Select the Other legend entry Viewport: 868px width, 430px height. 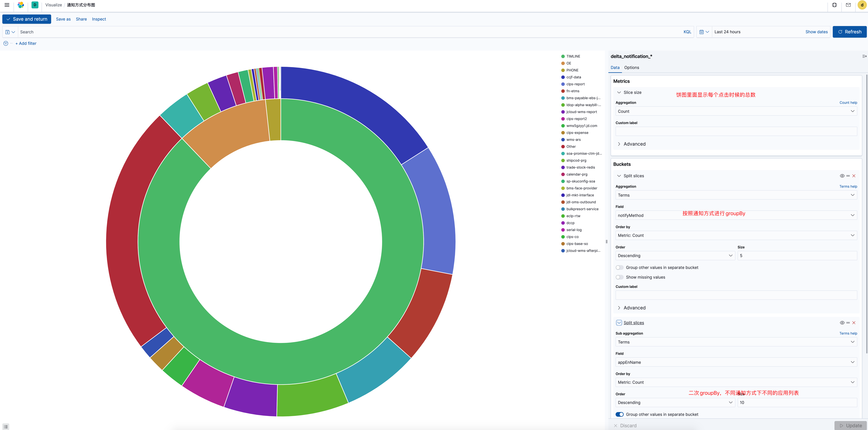tap(571, 147)
